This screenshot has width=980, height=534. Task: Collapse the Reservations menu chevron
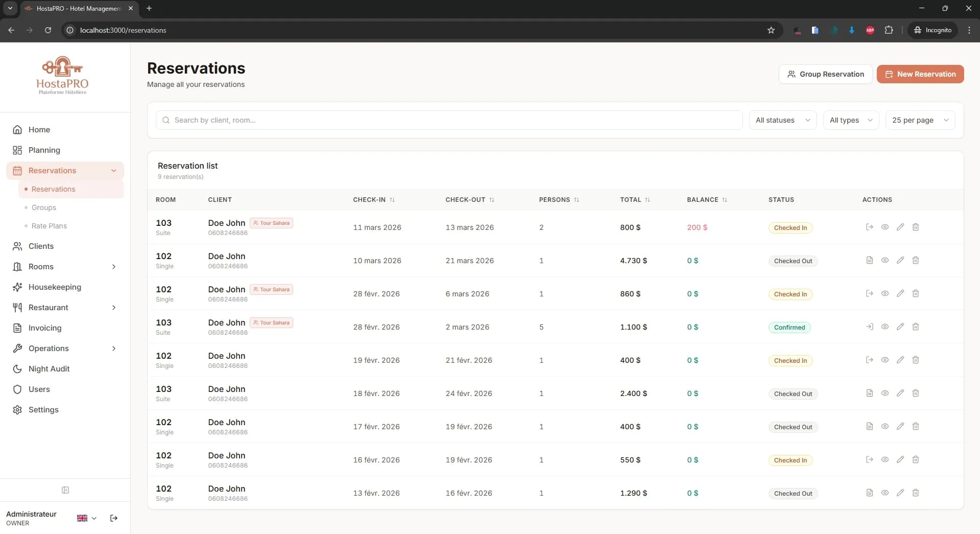114,171
